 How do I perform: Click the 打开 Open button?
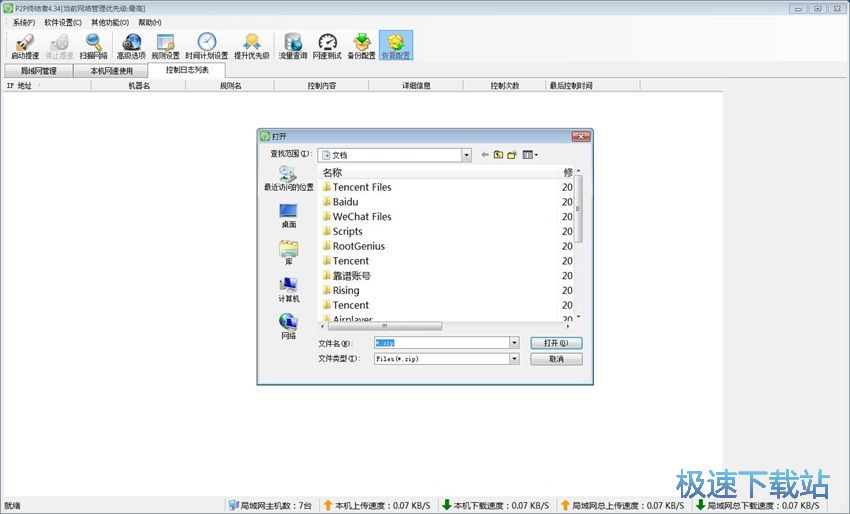click(556, 343)
